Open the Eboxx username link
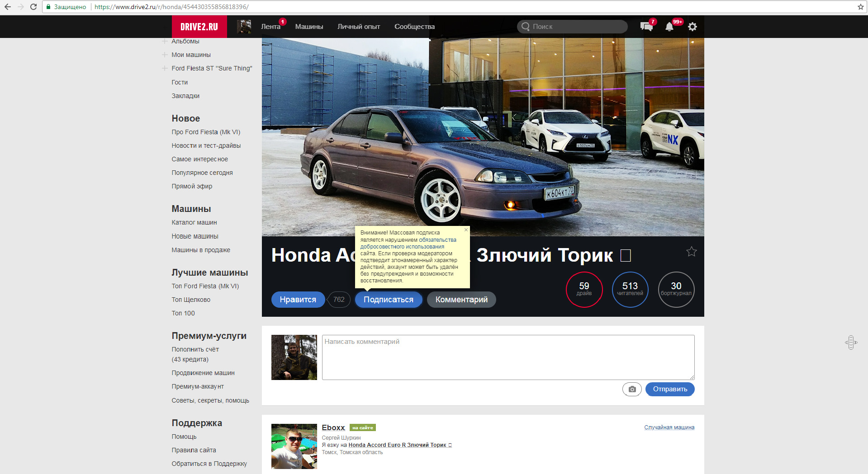This screenshot has height=474, width=868. pos(333,427)
